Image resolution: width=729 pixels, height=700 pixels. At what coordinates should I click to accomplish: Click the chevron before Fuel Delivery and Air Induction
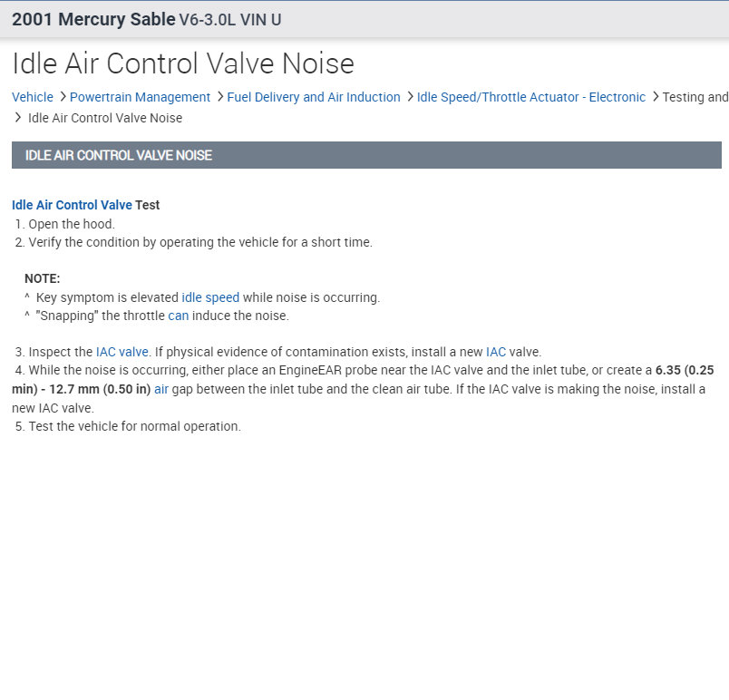219,97
